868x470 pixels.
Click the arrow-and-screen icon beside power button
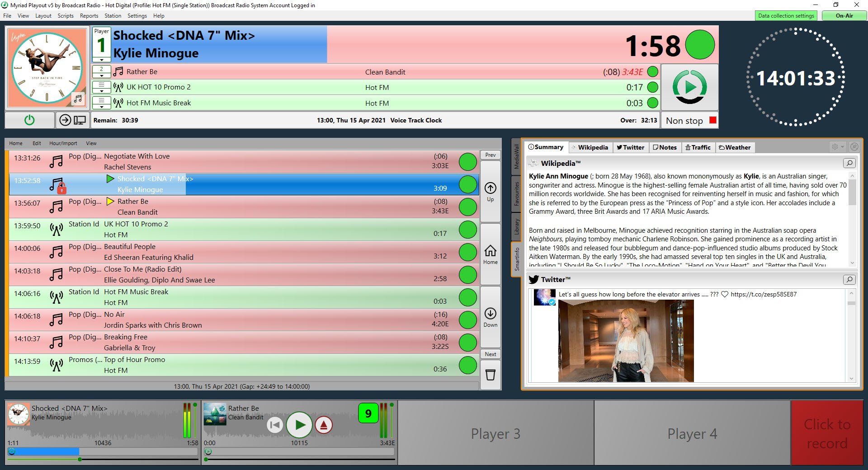pos(73,120)
